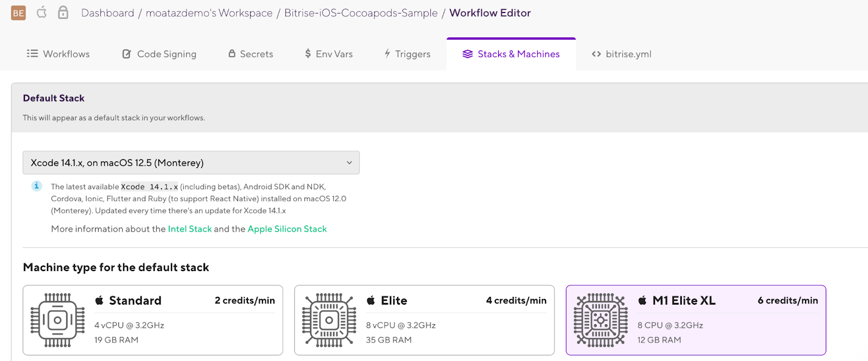Click '8 vCPU @ 3.2GHz' spec text
Viewport: 868px width, 361px height.
[x=401, y=325]
